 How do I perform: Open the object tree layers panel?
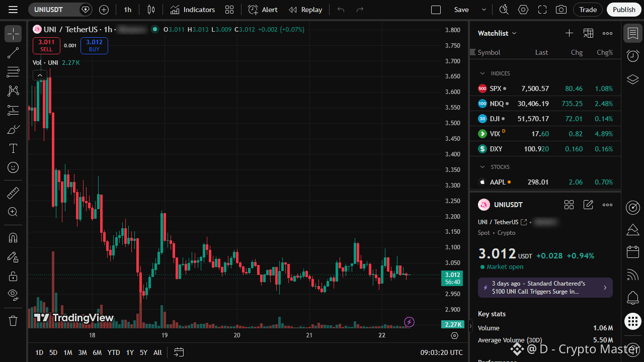click(x=633, y=79)
